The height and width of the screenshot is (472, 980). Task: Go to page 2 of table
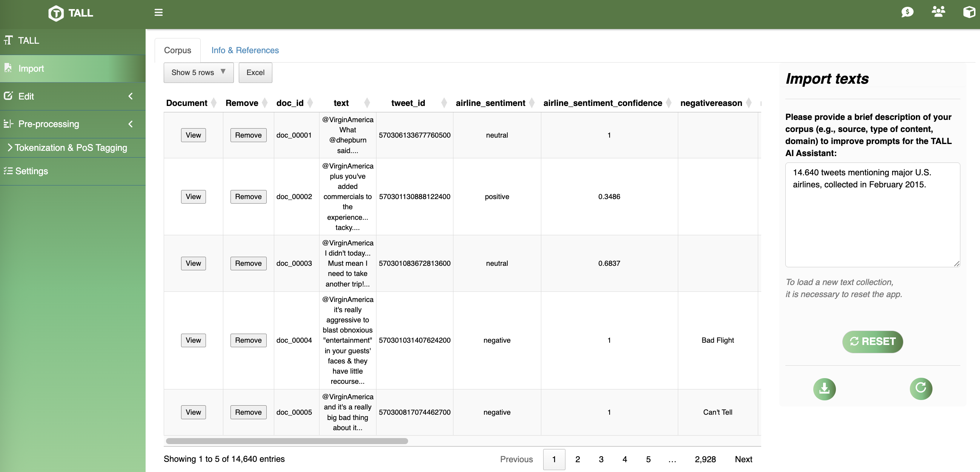(x=578, y=459)
